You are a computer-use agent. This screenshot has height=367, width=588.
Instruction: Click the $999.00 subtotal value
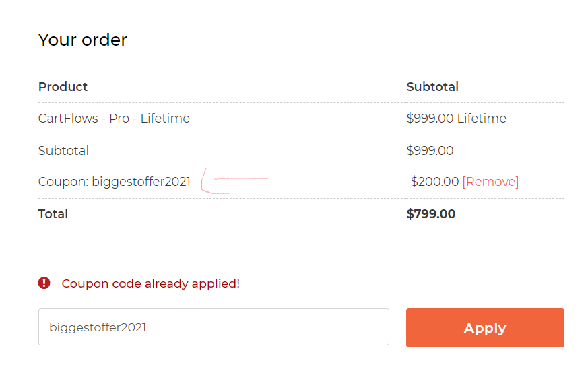pos(430,151)
